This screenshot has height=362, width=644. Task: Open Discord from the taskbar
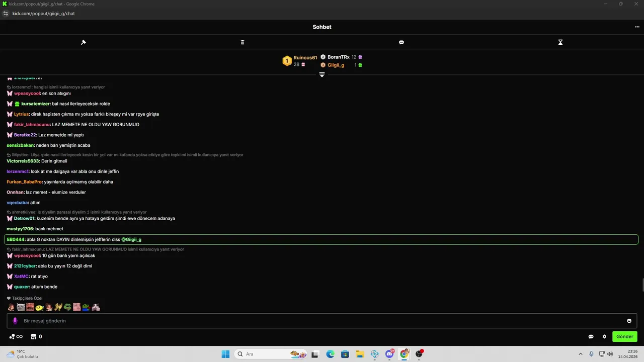389,354
